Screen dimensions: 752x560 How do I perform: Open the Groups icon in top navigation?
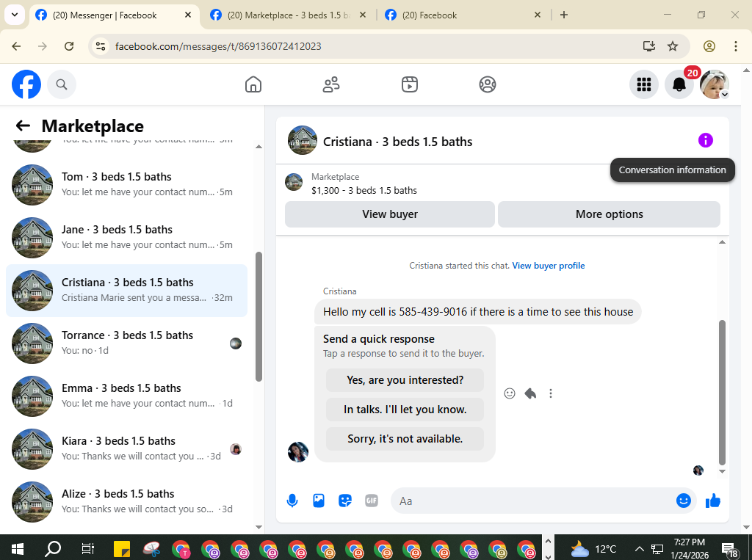(488, 84)
